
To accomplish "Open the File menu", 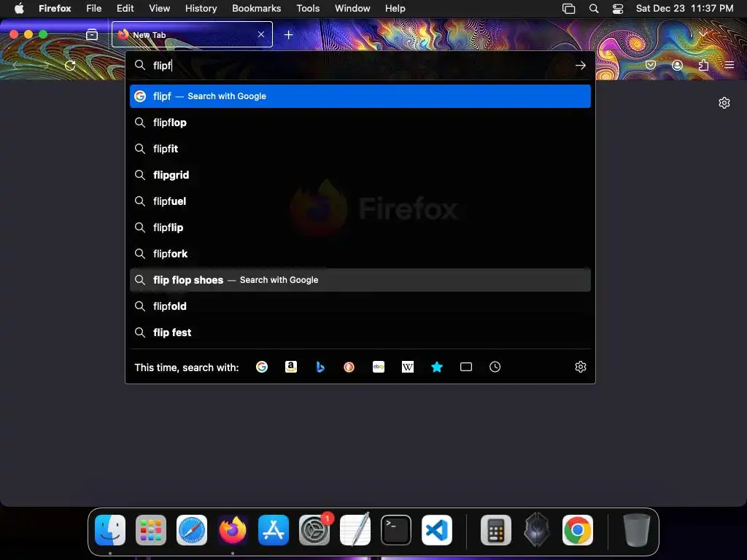I will click(x=94, y=9).
